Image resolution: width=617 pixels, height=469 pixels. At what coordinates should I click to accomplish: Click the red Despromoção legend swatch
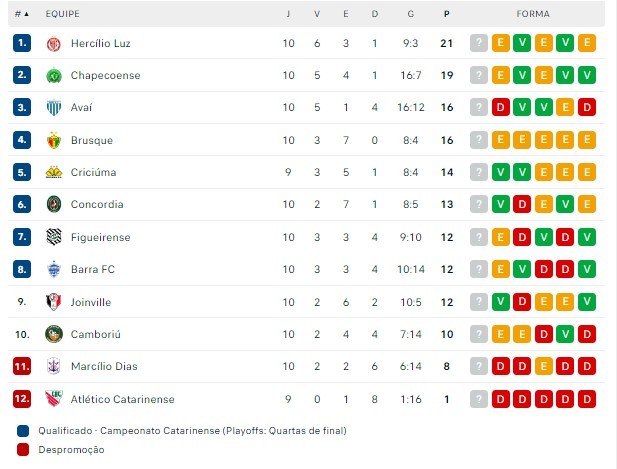pyautogui.click(x=23, y=450)
